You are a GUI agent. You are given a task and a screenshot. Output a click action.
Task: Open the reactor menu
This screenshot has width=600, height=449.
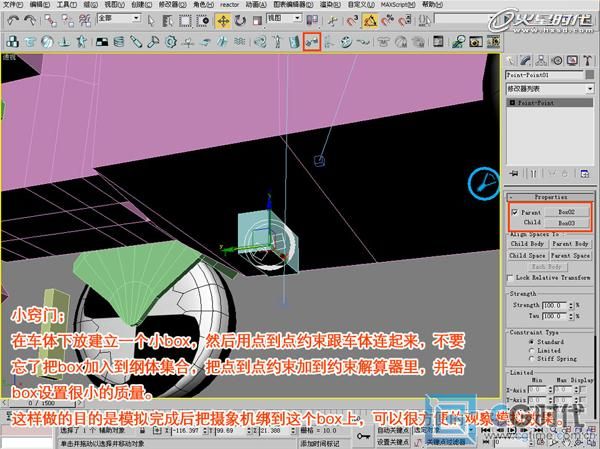click(x=230, y=5)
